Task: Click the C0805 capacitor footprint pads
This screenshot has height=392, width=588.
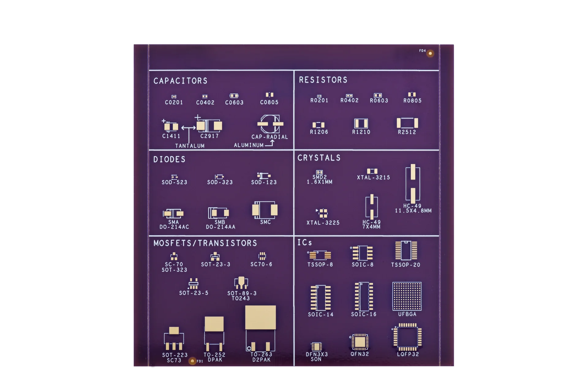Action: coord(269,95)
